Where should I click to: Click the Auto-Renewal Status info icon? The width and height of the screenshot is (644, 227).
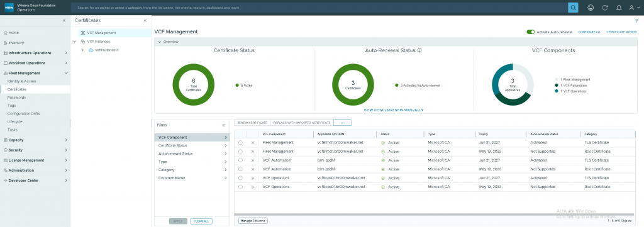coord(419,50)
